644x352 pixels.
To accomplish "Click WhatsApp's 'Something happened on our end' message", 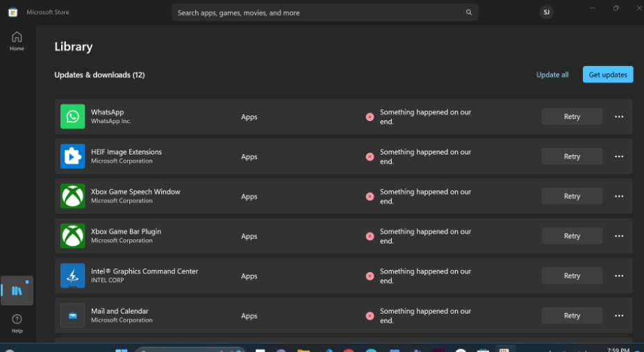I will coord(425,117).
